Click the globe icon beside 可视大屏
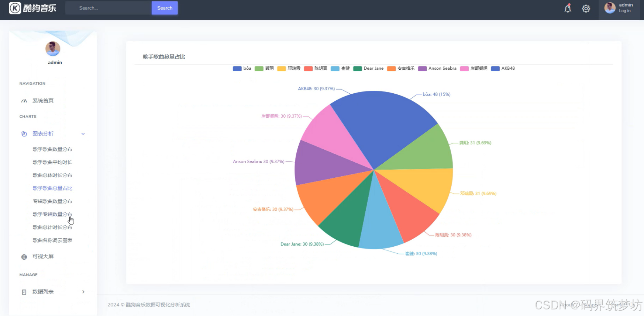This screenshot has height=316, width=644. (x=24, y=257)
